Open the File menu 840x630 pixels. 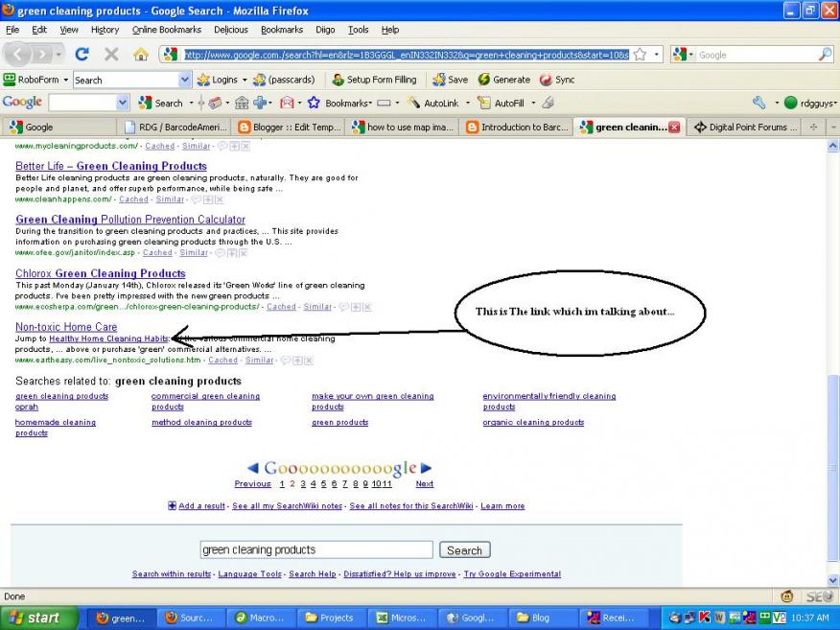click(x=12, y=30)
